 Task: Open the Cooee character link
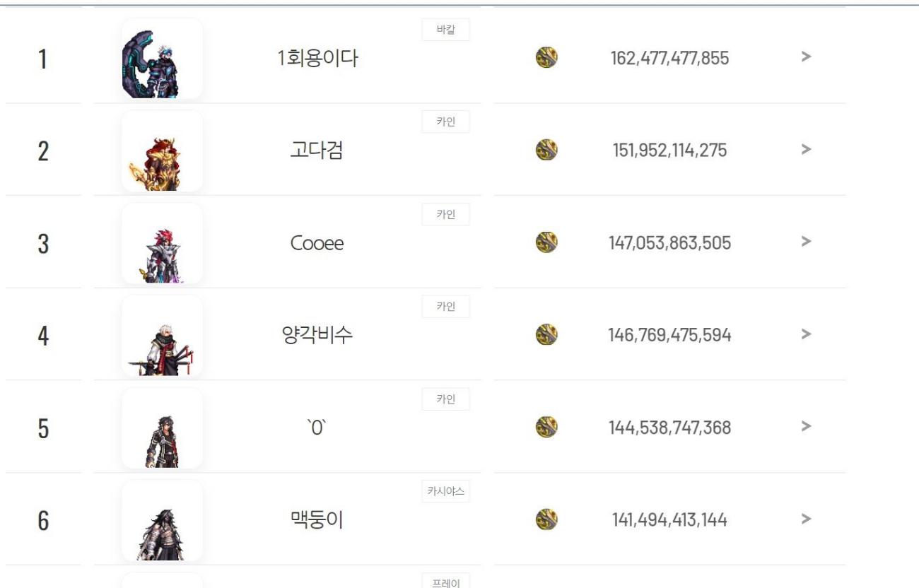tap(317, 244)
